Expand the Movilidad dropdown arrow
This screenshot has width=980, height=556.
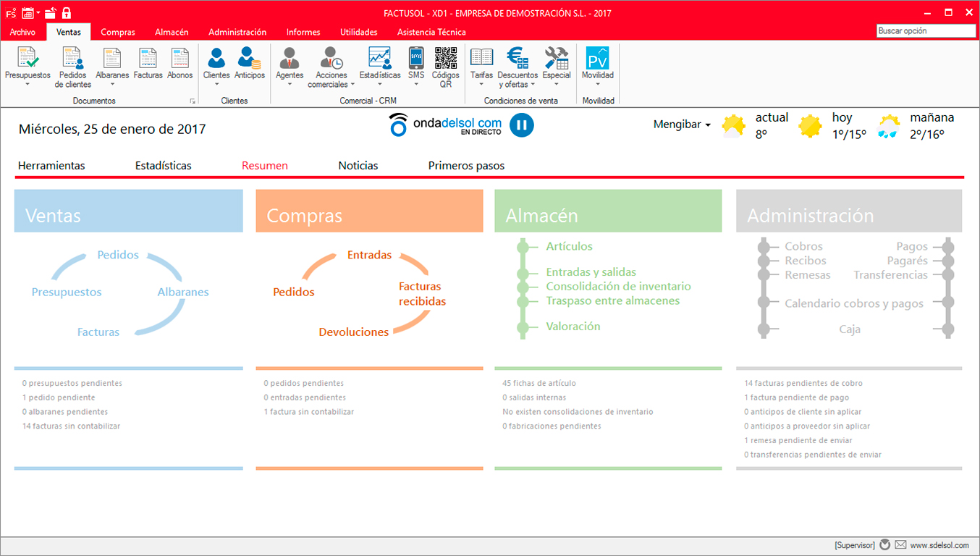(597, 85)
